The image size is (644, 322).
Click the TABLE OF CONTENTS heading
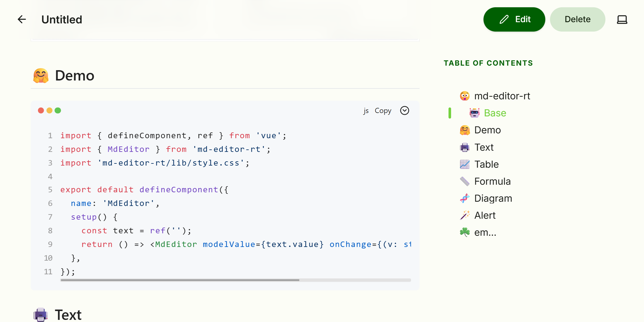(488, 63)
